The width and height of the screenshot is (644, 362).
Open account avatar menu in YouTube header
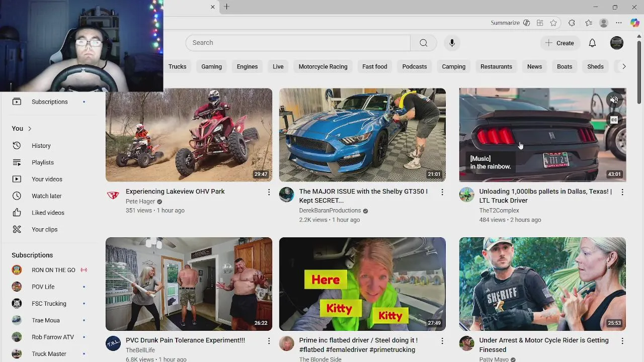pos(617,43)
